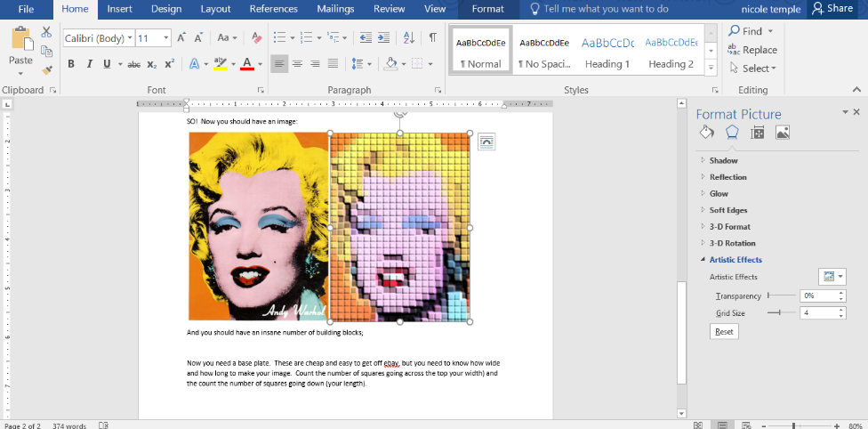Select the Format Painter brush
The image size is (868, 429).
tap(46, 69)
